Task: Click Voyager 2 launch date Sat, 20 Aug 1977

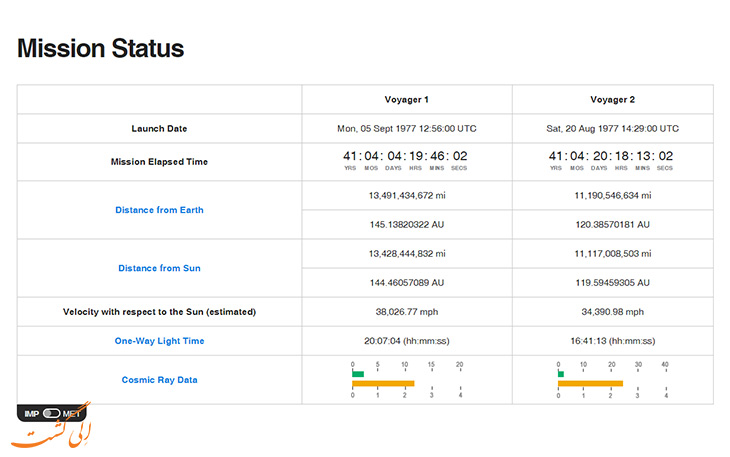Action: tap(612, 128)
